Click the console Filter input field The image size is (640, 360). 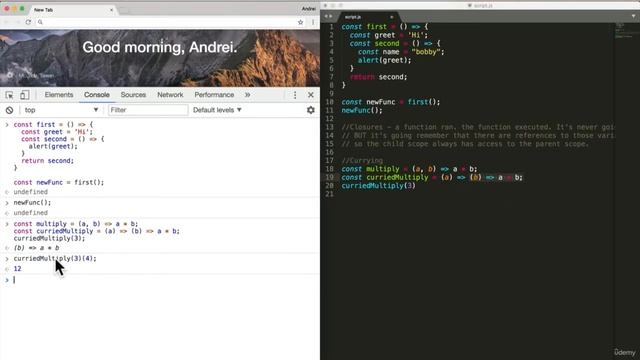tap(148, 110)
